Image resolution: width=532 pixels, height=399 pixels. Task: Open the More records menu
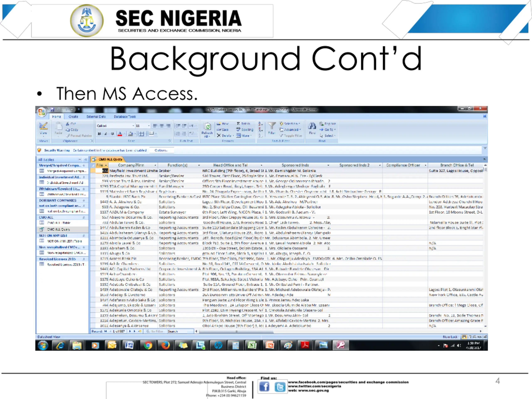click(244, 136)
